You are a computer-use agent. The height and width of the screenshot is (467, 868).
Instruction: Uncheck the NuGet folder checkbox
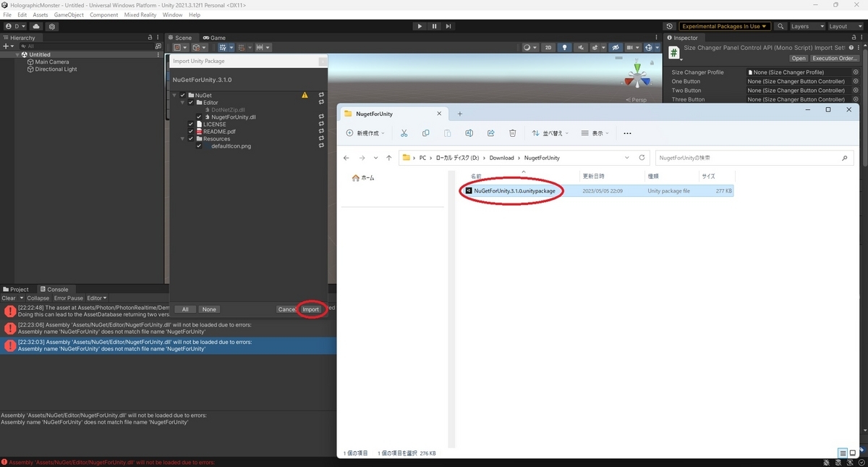pos(183,95)
